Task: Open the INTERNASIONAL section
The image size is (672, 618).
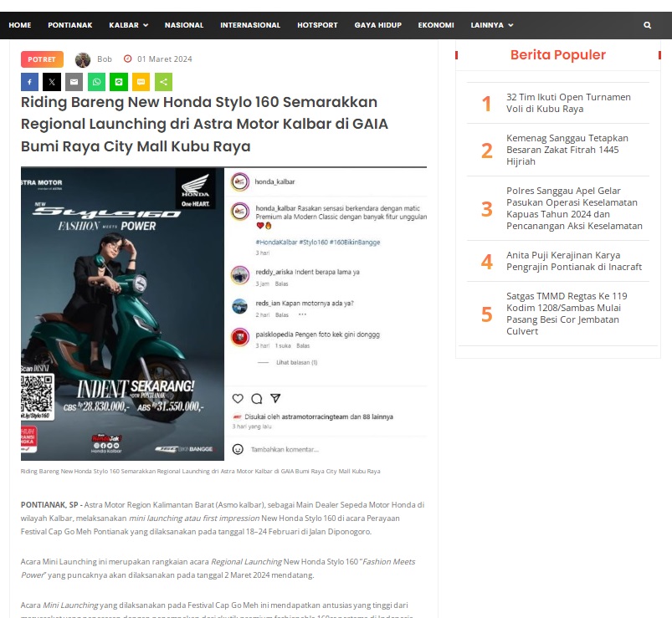Action: [250, 25]
